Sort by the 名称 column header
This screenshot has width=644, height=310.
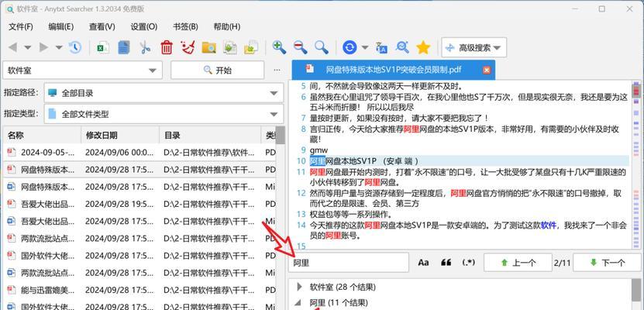click(x=42, y=135)
